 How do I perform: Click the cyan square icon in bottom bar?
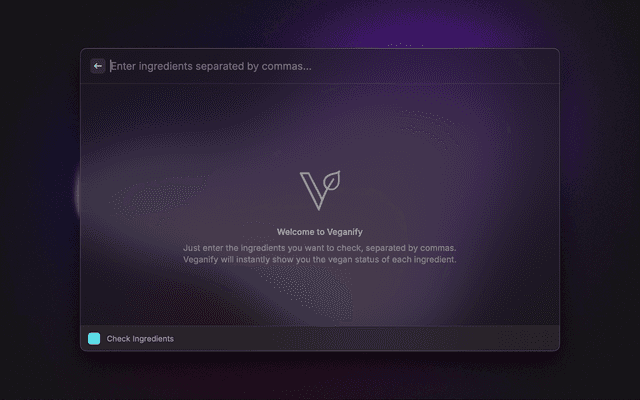(x=94, y=338)
